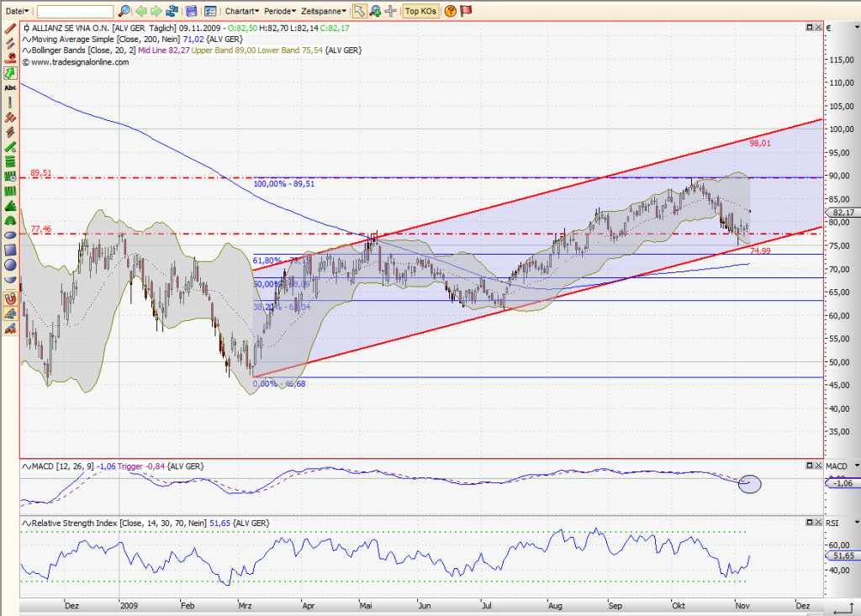Toggle the drawing objects edit mode icon

[10, 313]
